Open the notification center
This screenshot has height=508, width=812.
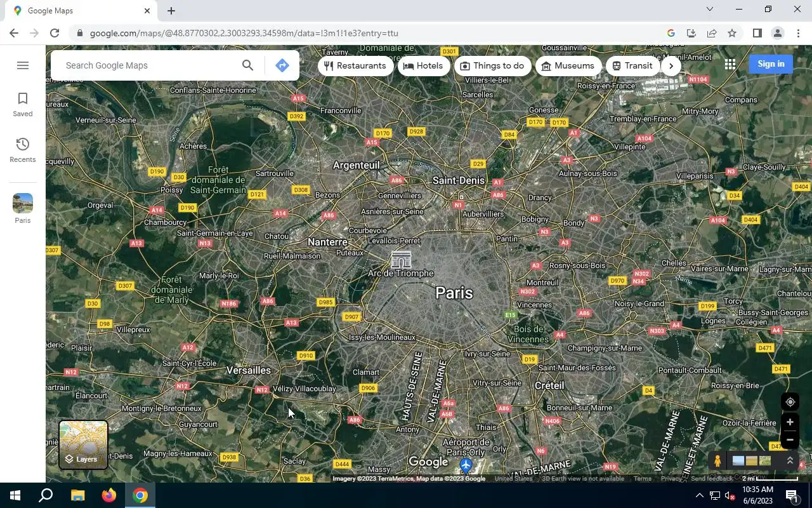coord(792,495)
